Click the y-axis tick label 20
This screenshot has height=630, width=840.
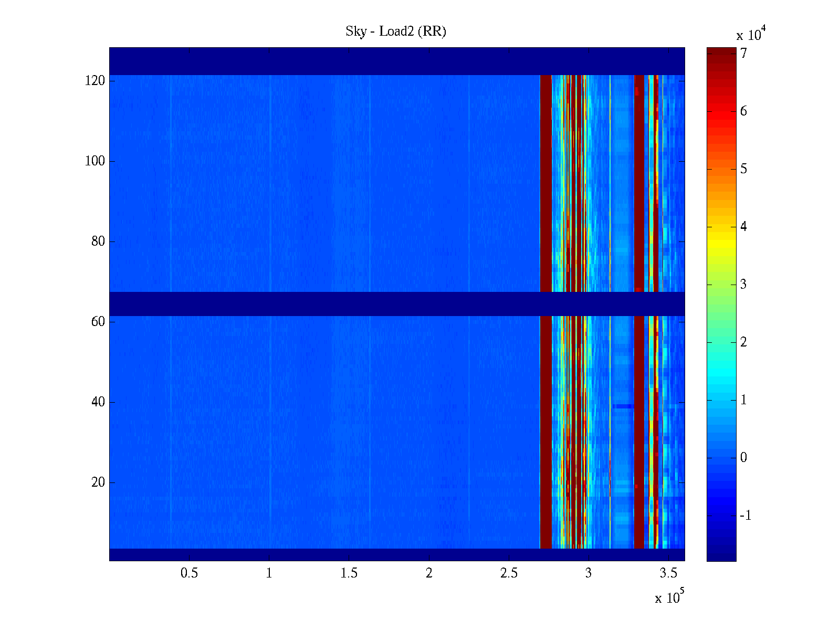click(x=98, y=482)
